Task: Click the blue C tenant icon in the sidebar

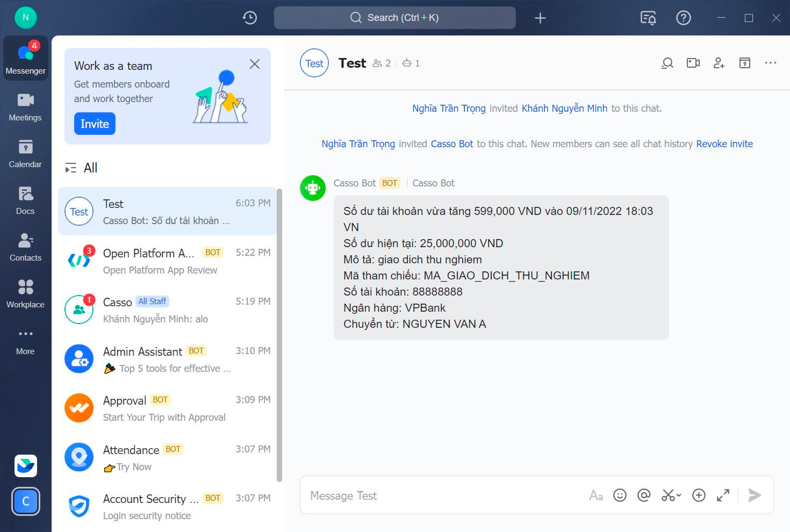Action: tap(26, 501)
